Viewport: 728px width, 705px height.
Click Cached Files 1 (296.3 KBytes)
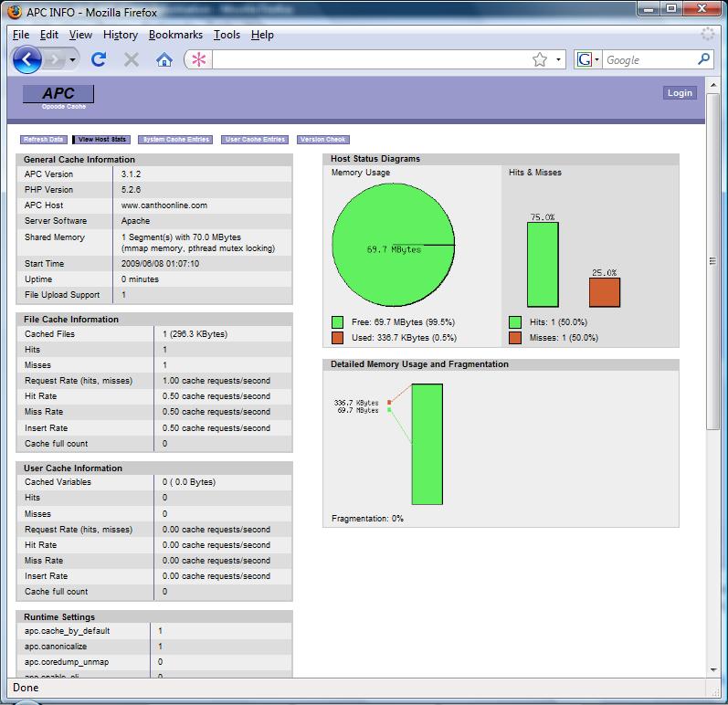[195, 334]
